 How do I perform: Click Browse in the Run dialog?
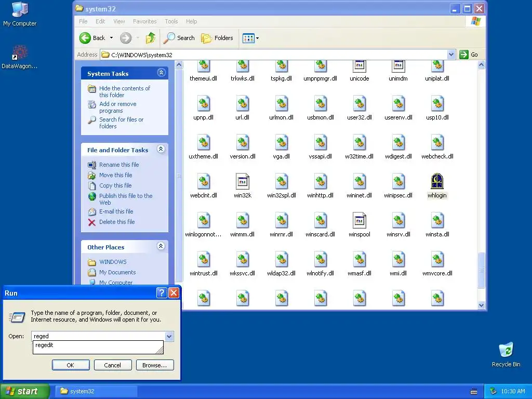[155, 365]
